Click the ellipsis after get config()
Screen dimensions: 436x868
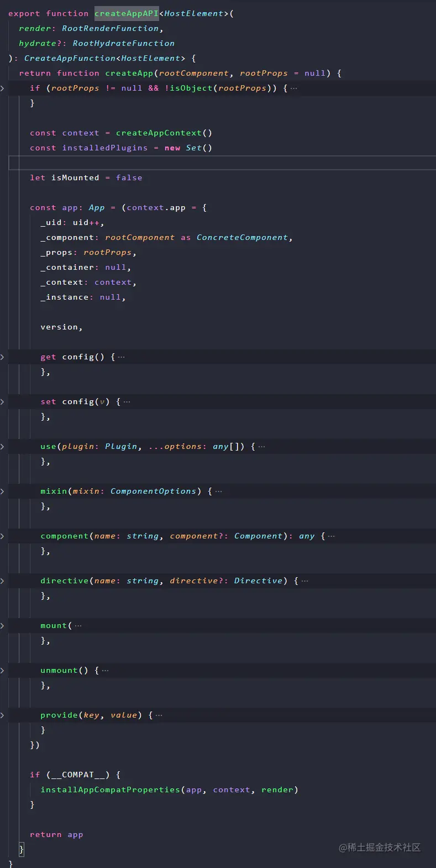click(121, 357)
